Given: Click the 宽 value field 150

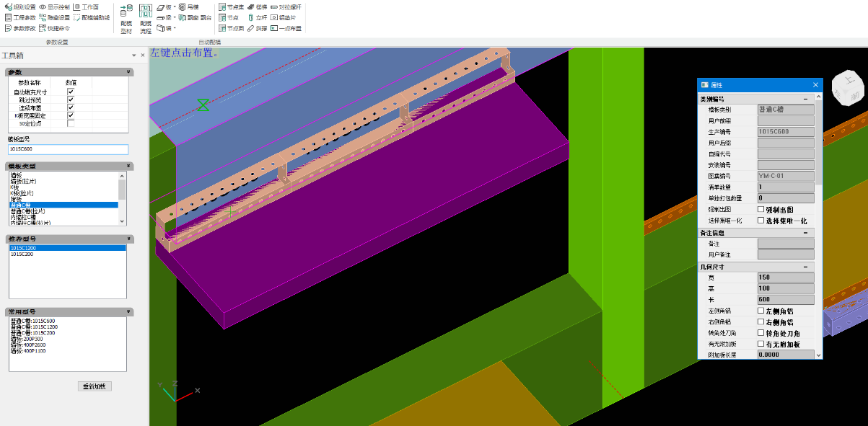Looking at the screenshot, I should [x=786, y=278].
